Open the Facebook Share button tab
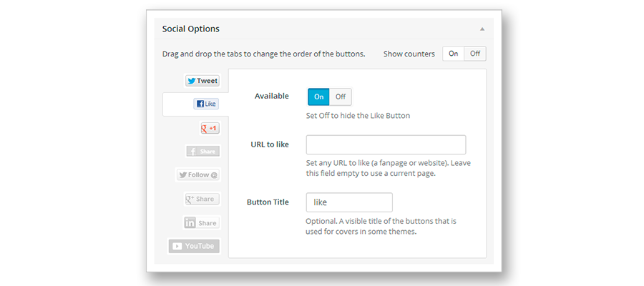 click(203, 152)
